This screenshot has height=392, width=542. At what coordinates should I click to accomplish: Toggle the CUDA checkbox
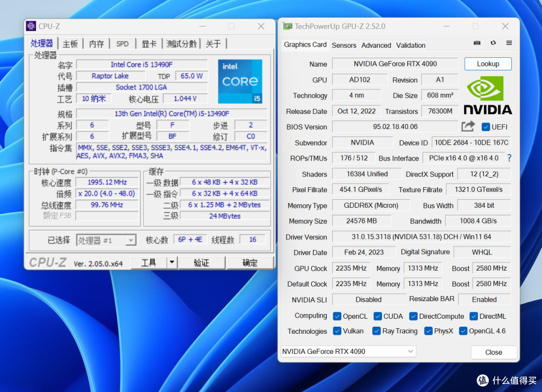pos(378,316)
